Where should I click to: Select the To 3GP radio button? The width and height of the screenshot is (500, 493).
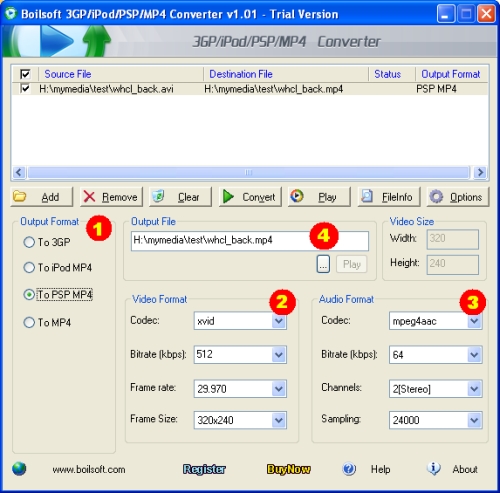[x=29, y=242]
